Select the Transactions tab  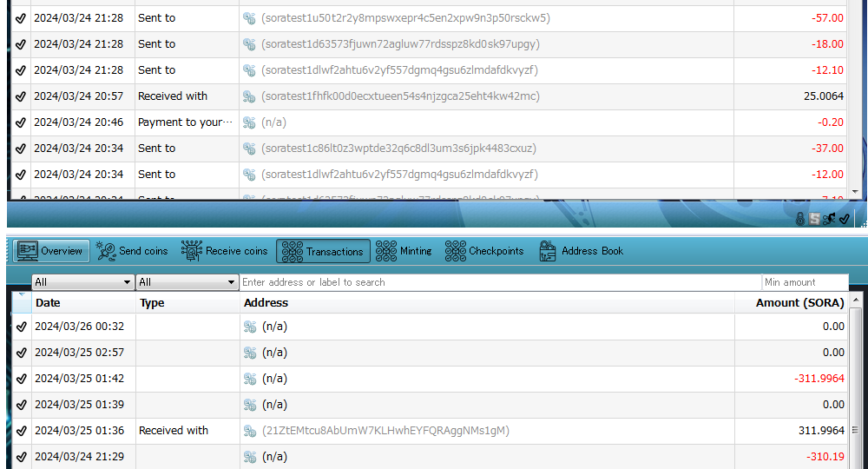(323, 251)
